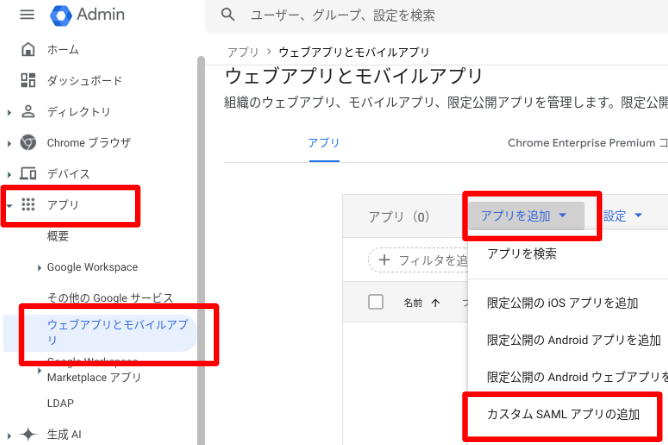Click the デバイス devices icon

tap(28, 173)
